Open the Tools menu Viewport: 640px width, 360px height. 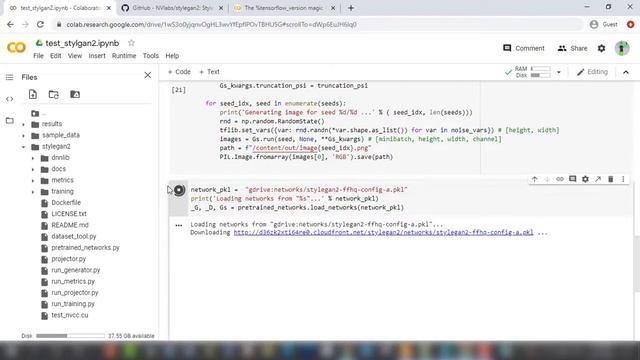tap(151, 56)
